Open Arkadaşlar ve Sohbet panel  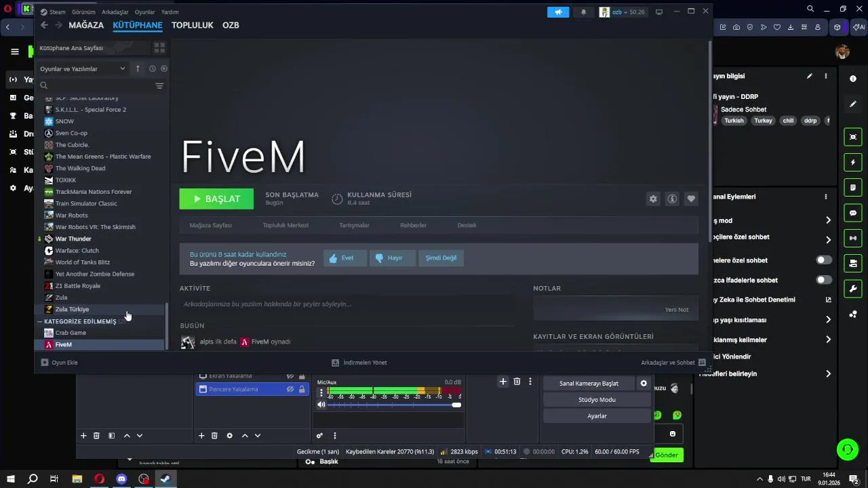[x=673, y=363]
